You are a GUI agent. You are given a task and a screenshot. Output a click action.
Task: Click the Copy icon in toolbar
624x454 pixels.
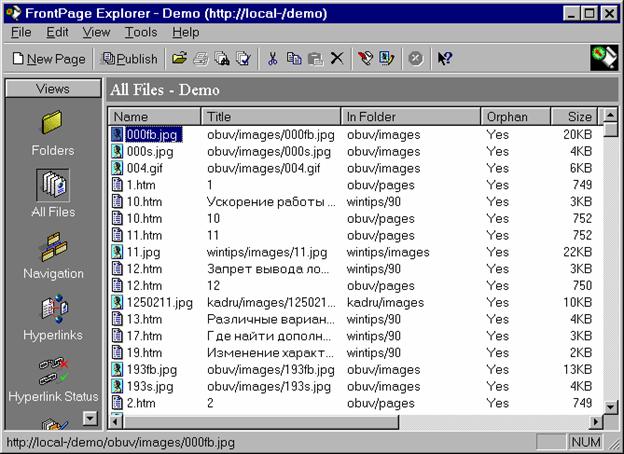pos(294,59)
